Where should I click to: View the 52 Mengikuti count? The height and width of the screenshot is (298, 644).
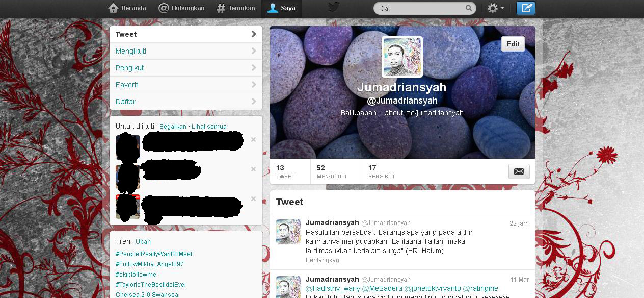[331, 171]
